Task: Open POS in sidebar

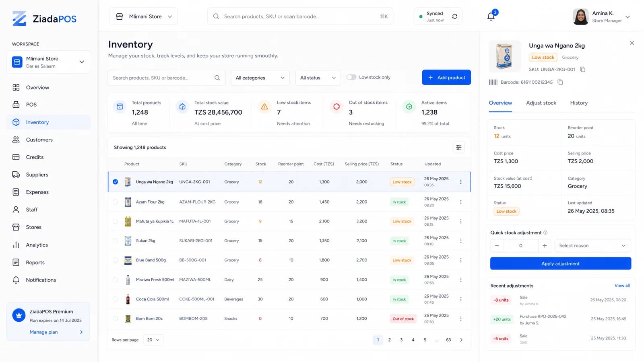Action: (x=48, y=105)
